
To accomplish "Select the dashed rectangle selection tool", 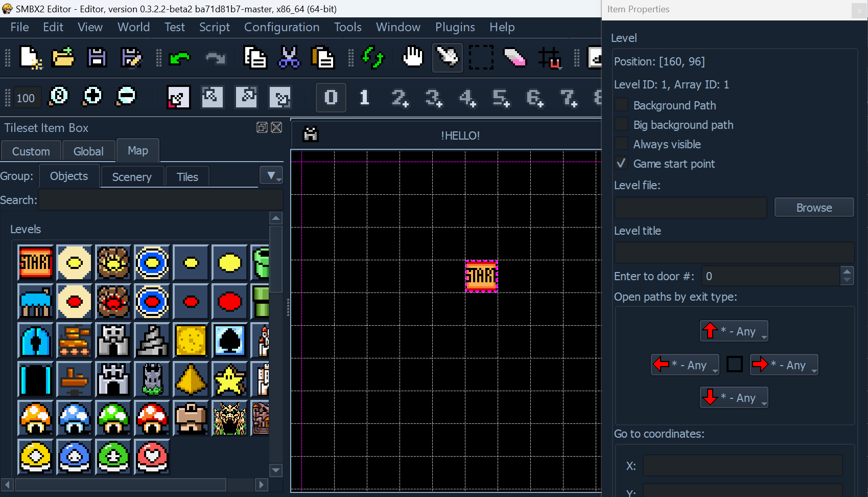I will 481,57.
